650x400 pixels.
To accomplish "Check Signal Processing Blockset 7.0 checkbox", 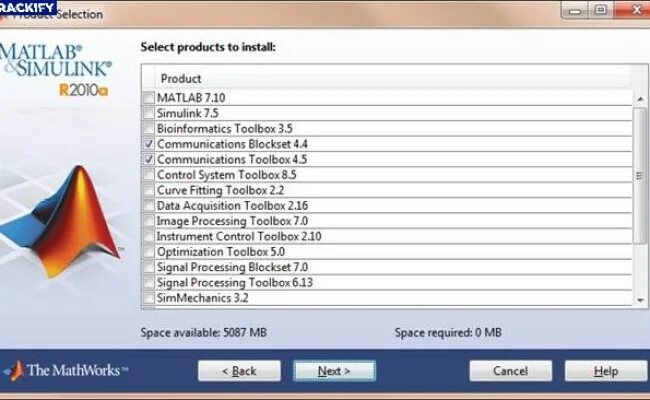I will 148,267.
